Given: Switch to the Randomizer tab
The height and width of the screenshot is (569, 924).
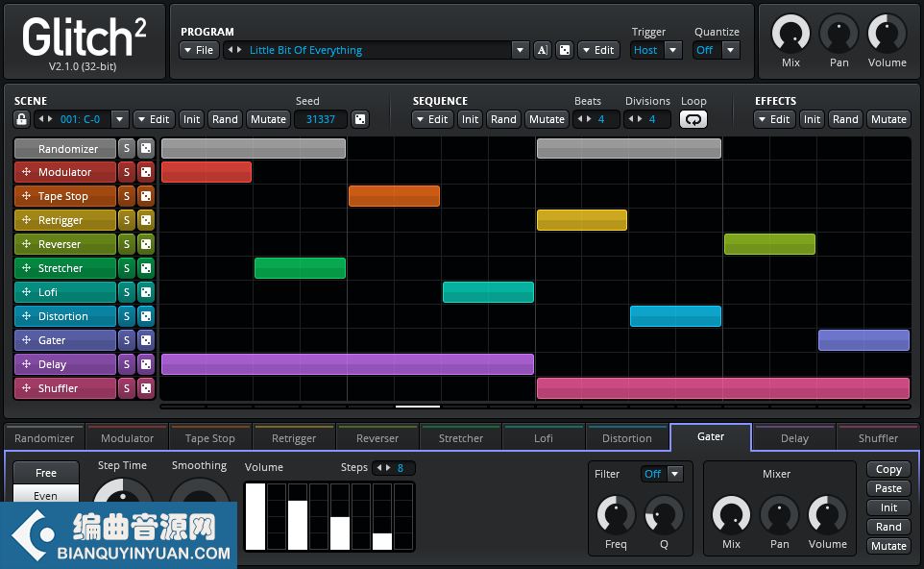Looking at the screenshot, I should [44, 438].
